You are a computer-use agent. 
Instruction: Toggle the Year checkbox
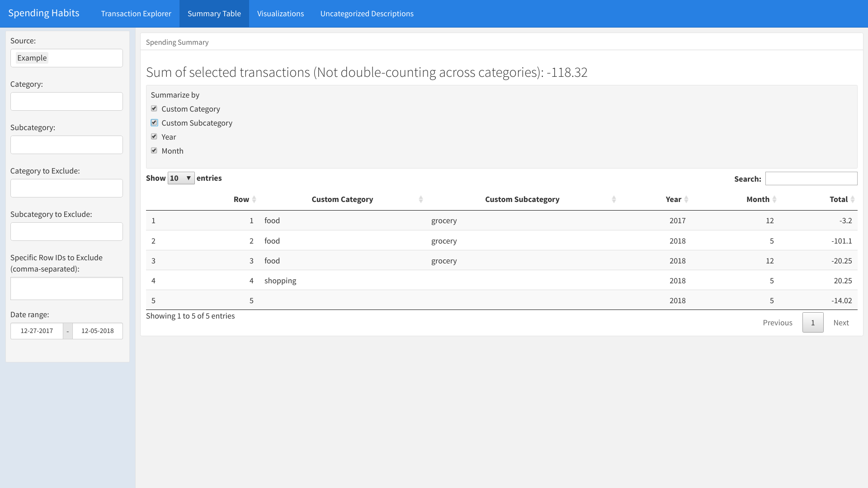pyautogui.click(x=154, y=136)
